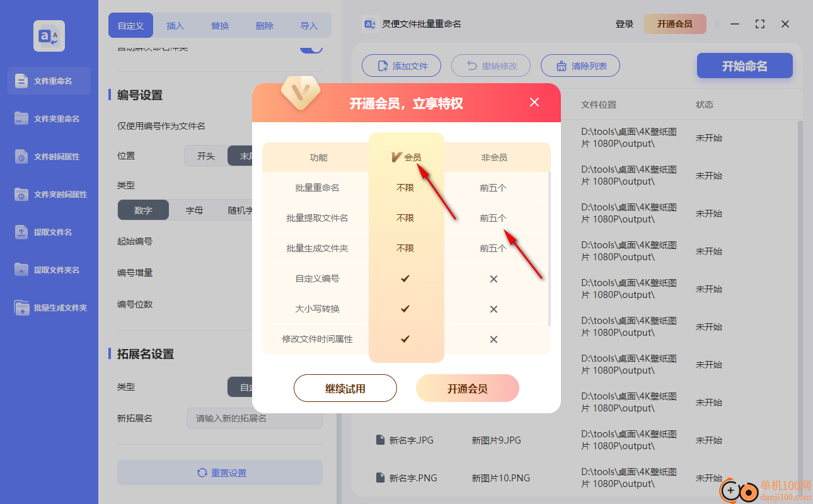Click the 撤销修改 button
Viewport: 813px width, 504px height.
pyautogui.click(x=491, y=66)
